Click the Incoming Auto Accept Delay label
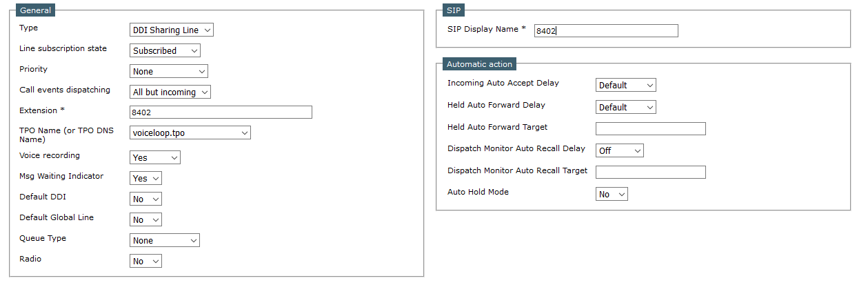 [x=503, y=83]
